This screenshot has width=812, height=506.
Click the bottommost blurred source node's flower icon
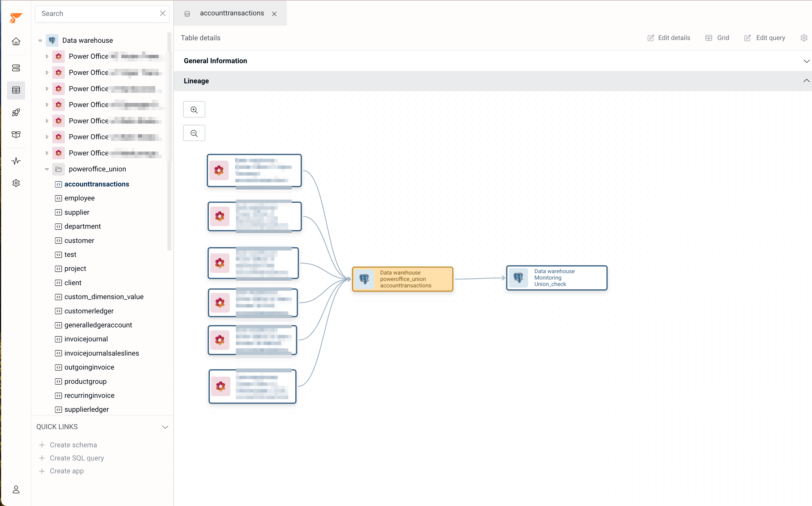click(221, 387)
